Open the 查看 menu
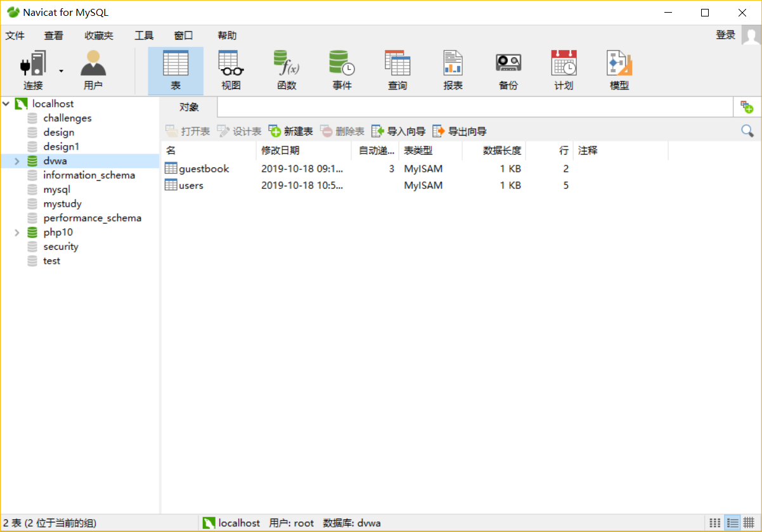762x532 pixels. coord(54,36)
